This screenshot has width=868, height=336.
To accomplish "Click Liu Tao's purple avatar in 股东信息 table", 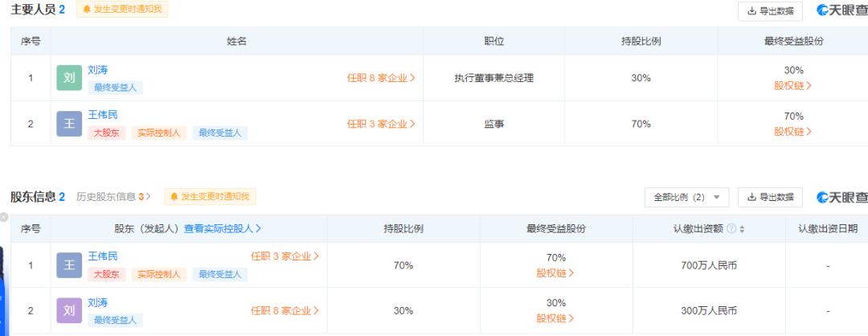I will tap(69, 310).
